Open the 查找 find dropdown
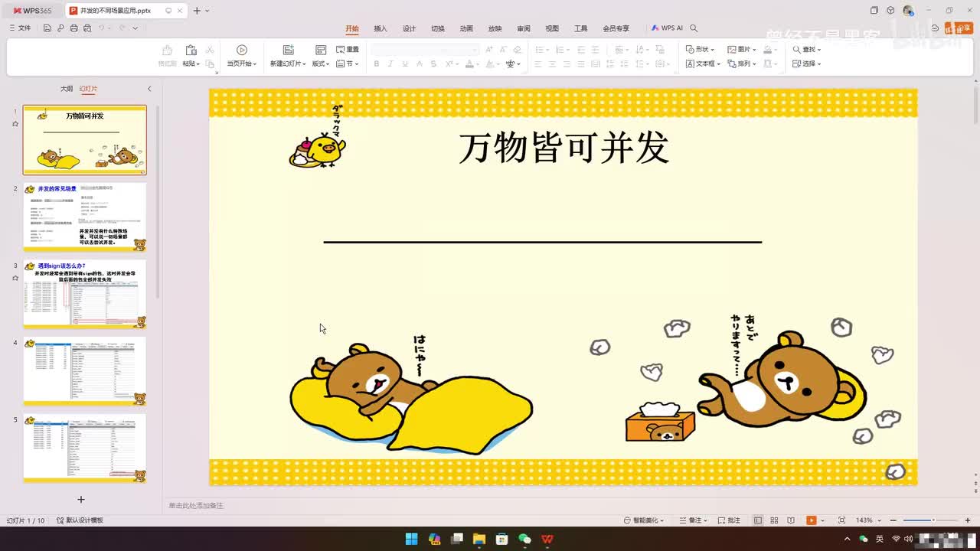Viewport: 980px width, 551px height. tap(807, 50)
